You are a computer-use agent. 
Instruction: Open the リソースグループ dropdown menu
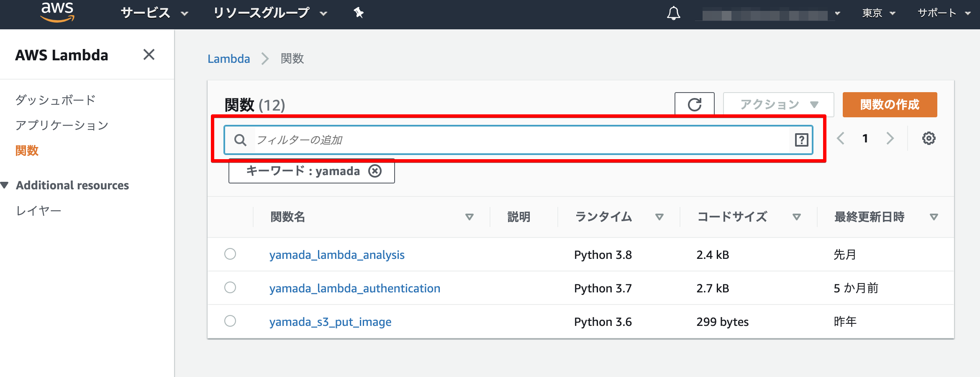270,13
